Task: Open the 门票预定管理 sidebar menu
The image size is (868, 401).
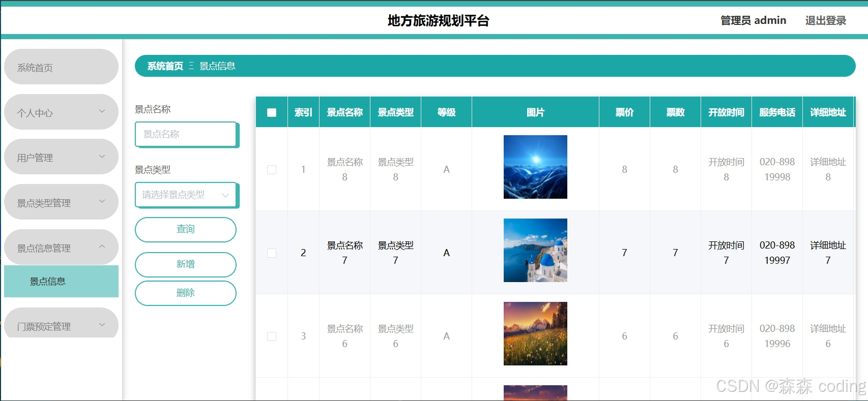Action: point(61,323)
